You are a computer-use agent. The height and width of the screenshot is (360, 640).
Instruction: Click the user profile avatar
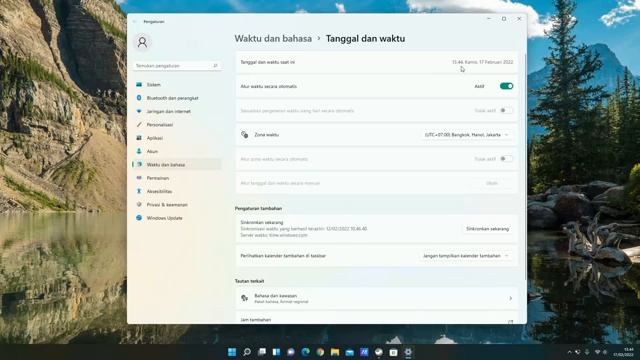tap(142, 42)
